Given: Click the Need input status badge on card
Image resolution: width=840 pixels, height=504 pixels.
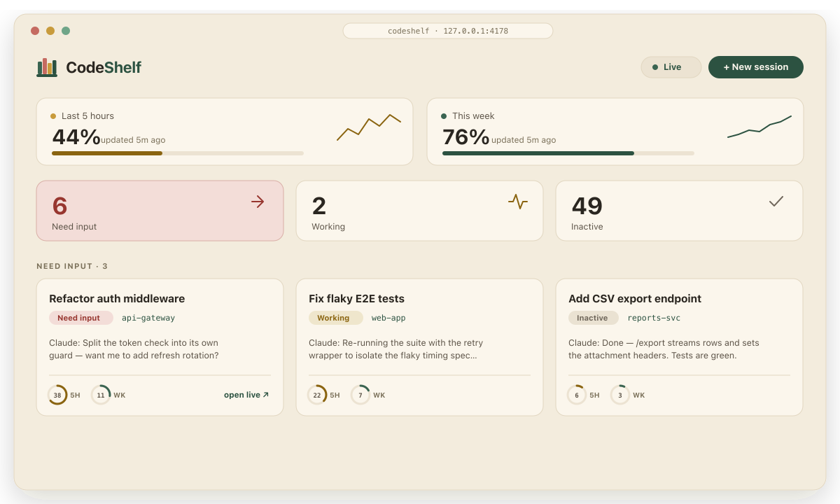Looking at the screenshot, I should pos(81,318).
